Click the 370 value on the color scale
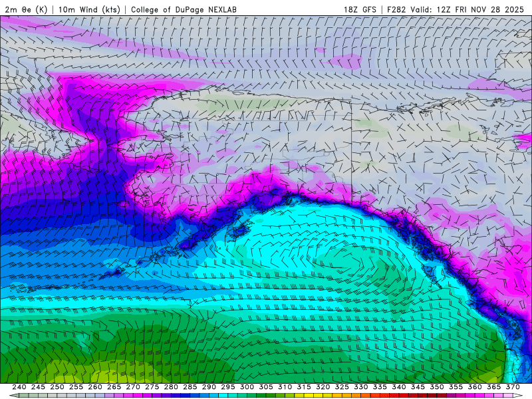 pos(513,387)
